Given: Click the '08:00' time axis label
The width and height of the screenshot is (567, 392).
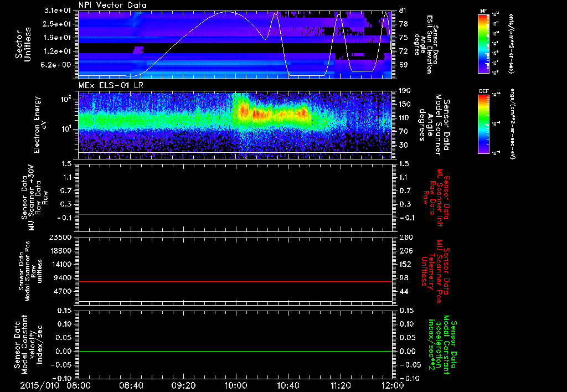Looking at the screenshot, I should (x=79, y=385).
